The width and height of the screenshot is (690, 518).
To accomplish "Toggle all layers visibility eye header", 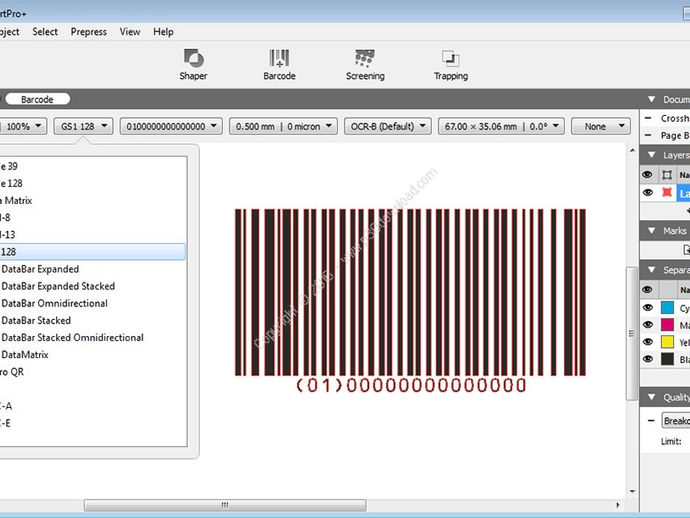I will pos(647,175).
